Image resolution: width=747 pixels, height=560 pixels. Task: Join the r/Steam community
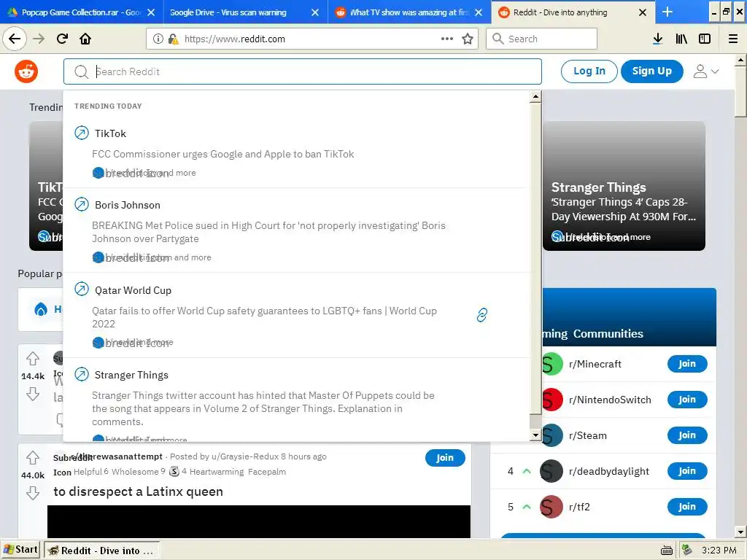[x=687, y=436]
